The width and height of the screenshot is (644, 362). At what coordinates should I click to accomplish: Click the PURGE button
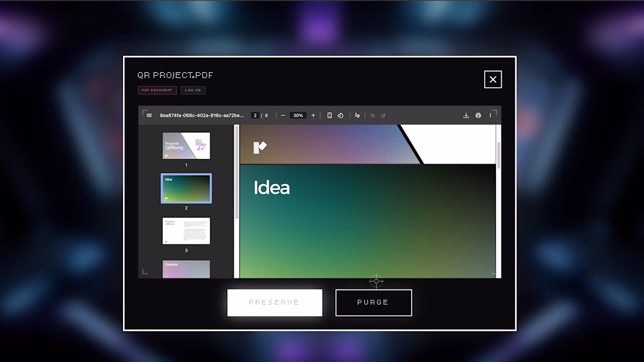374,302
